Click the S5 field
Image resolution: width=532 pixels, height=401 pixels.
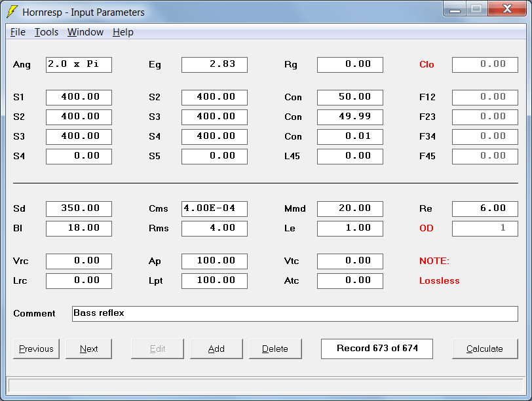[x=214, y=157]
